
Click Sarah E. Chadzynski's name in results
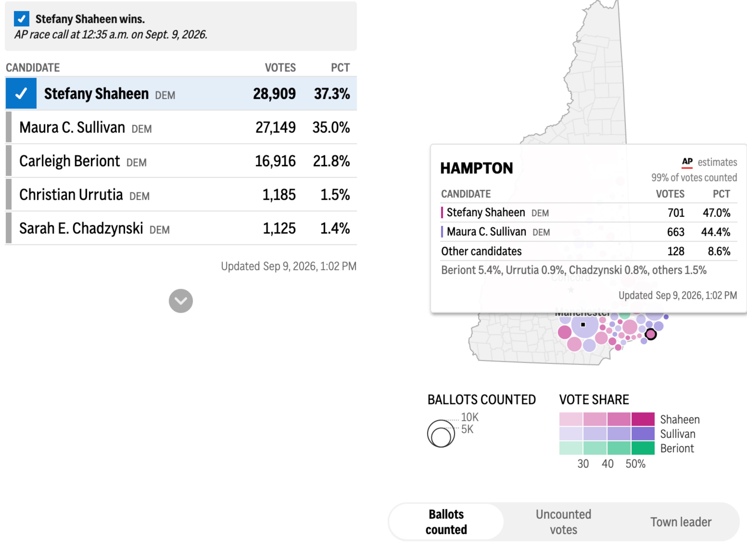(81, 229)
